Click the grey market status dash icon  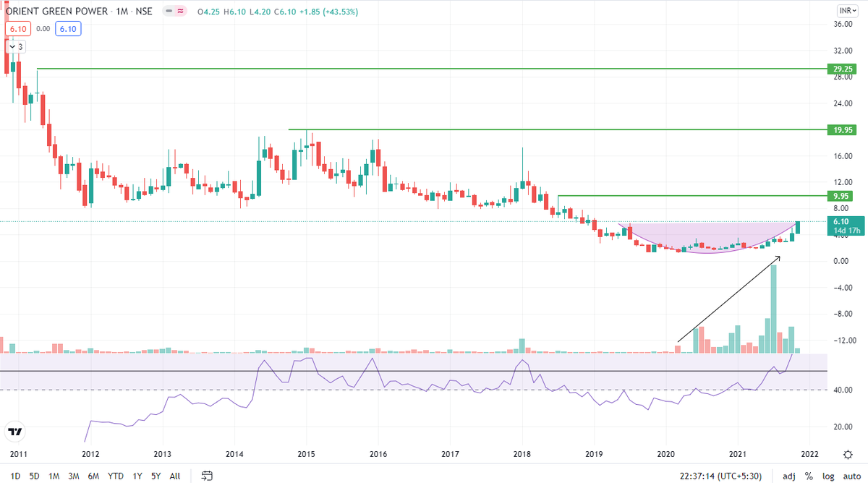(168, 12)
